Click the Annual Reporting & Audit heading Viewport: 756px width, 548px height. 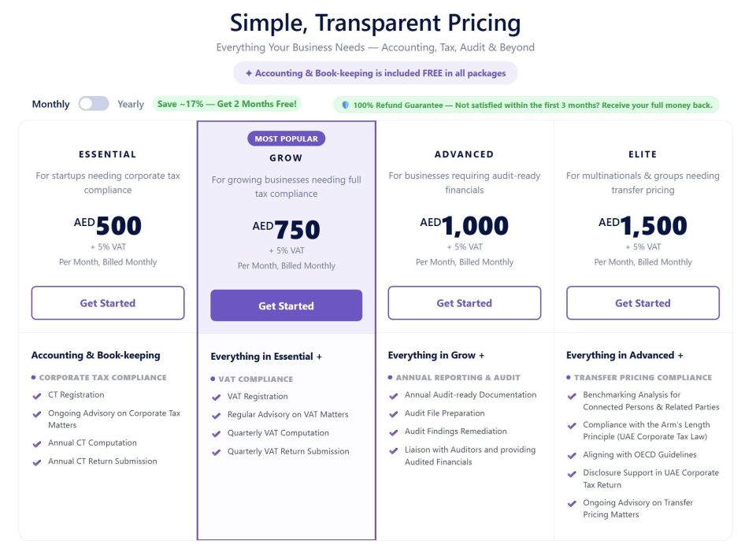[x=458, y=378]
